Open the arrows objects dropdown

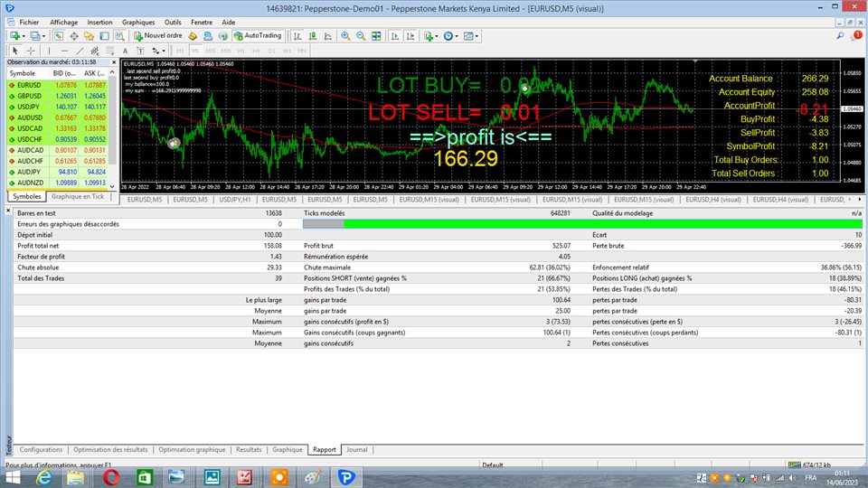click(159, 51)
